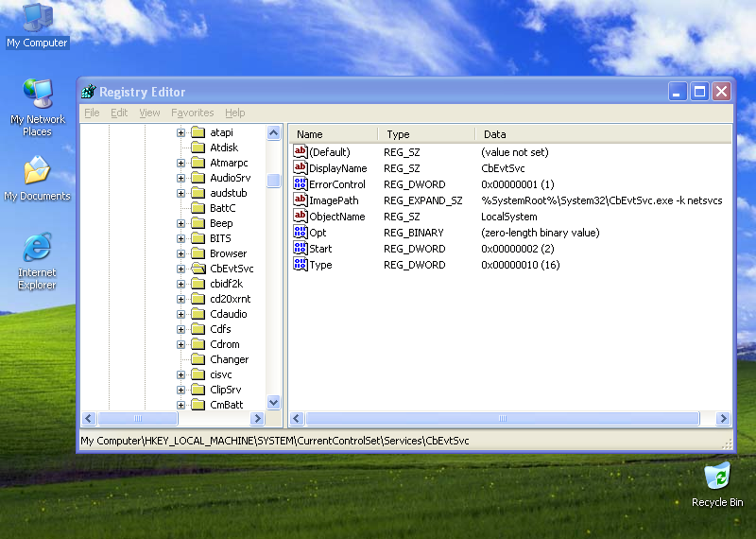
Task: Click the tree pane scroll left arrow
Action: (89, 418)
